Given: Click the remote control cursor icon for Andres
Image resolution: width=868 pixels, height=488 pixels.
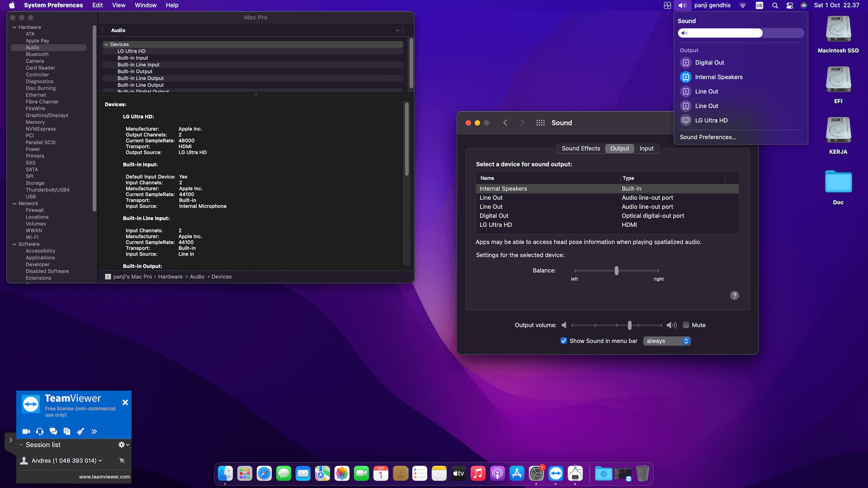Looking at the screenshot, I should [122, 460].
